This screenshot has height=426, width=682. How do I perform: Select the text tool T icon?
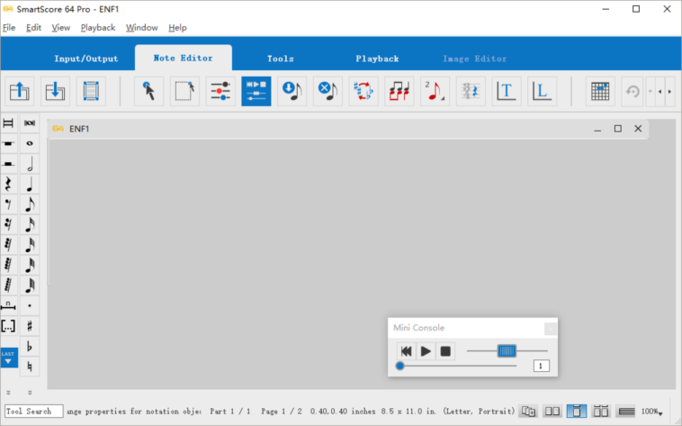[506, 92]
